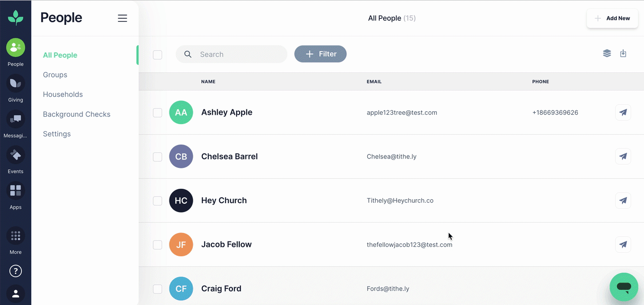Image resolution: width=644 pixels, height=305 pixels.
Task: Go to the Events icon
Action: click(x=15, y=155)
